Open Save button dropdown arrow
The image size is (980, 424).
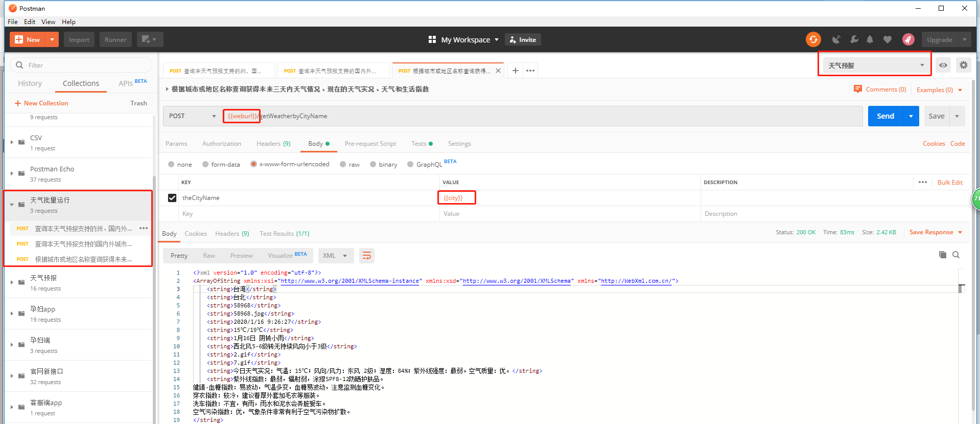point(957,116)
